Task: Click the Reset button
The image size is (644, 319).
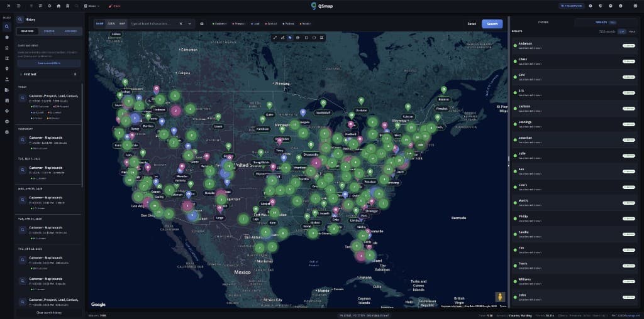Action: (x=472, y=24)
